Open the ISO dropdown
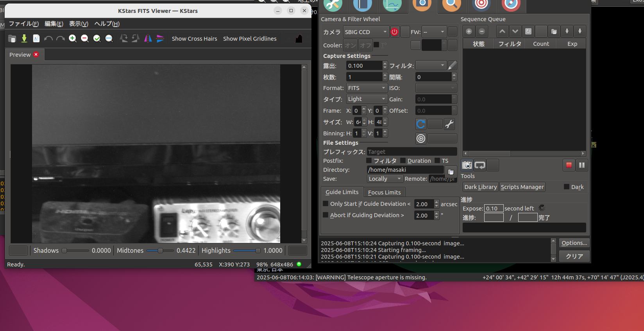Screen dimensions: 644x331 (x=436, y=88)
